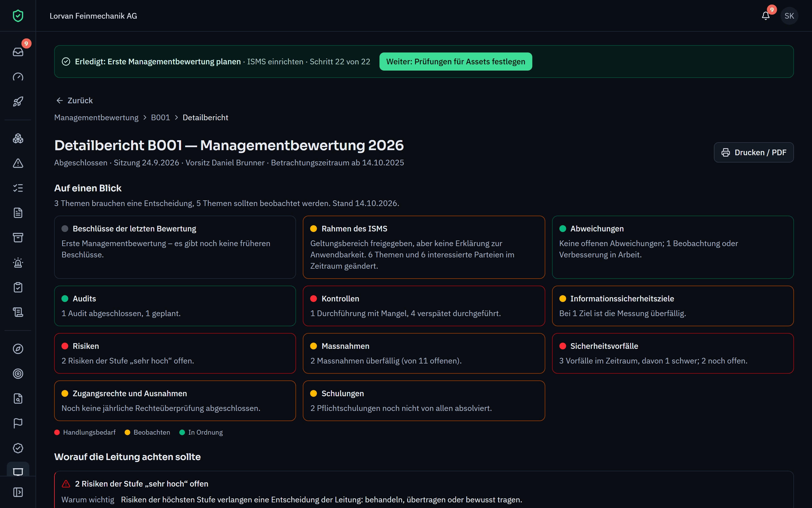Screen dimensions: 812x508
Task: Open the Abweichungen card
Action: 672,247
